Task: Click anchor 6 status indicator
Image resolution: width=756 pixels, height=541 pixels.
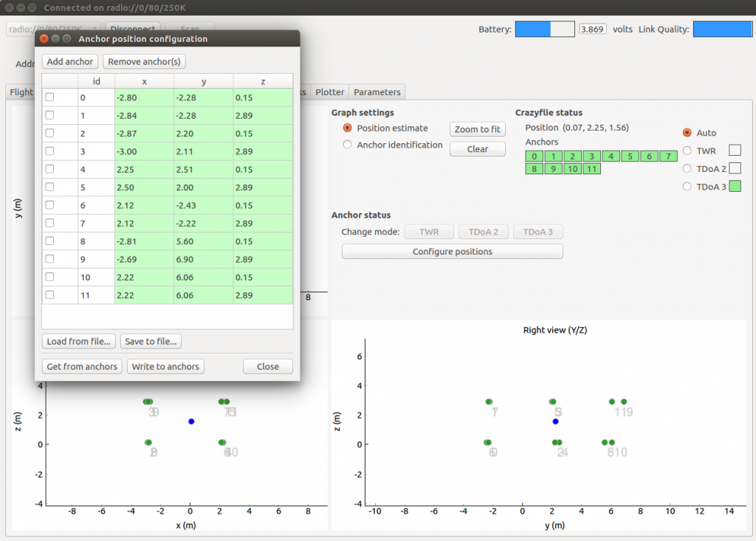Action: coord(650,156)
